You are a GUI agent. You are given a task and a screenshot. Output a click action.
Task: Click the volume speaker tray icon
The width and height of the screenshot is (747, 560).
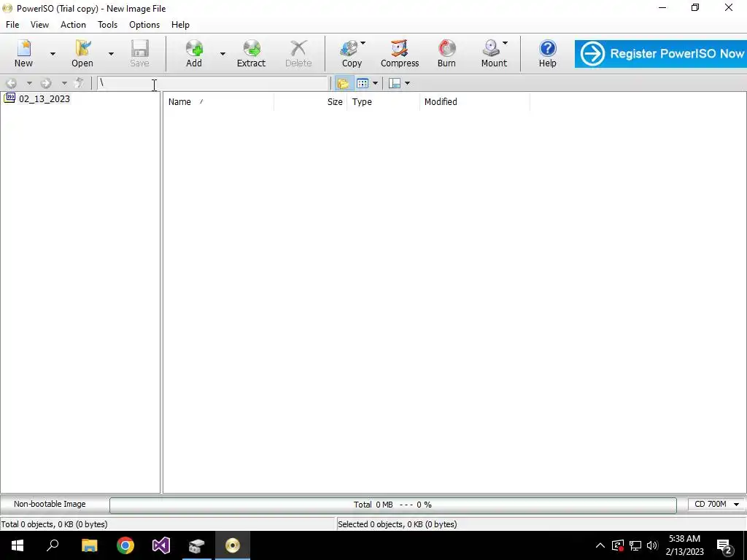[652, 545]
